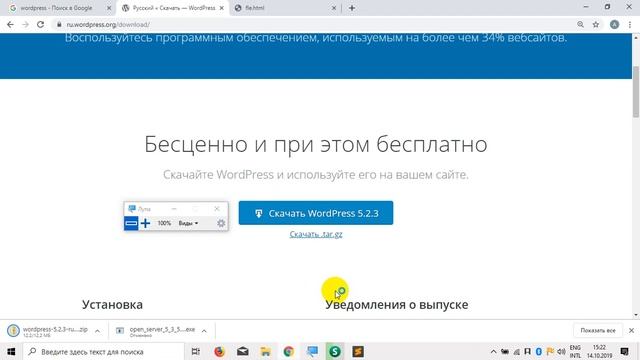Open the Chrome profile avatar

614,24
